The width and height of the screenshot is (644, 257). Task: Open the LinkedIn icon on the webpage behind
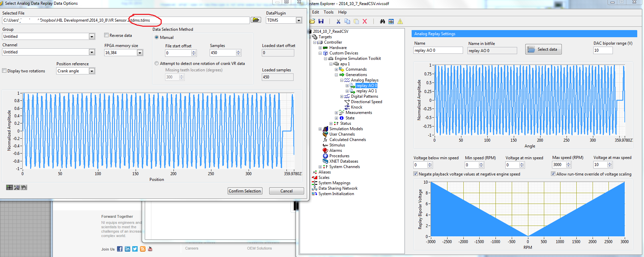tap(127, 249)
